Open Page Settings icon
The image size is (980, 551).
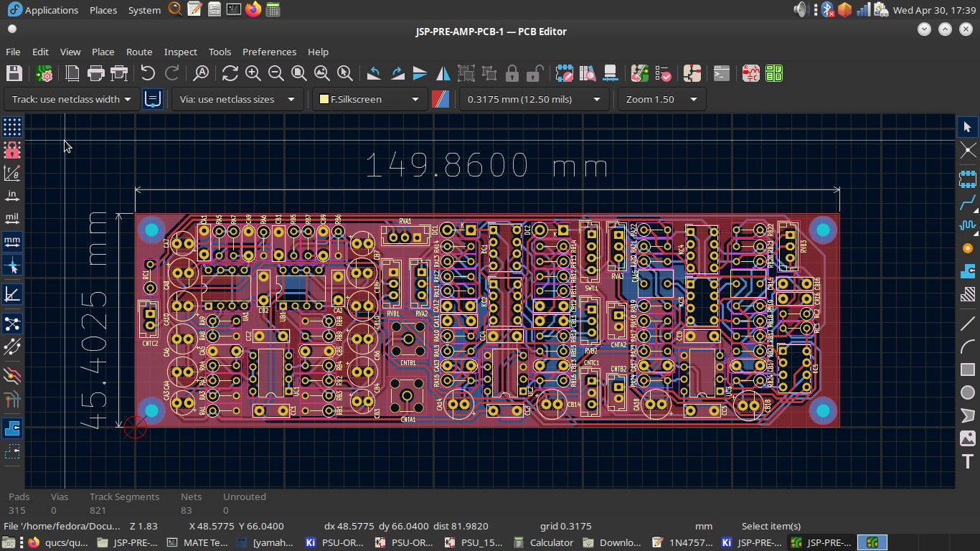click(72, 73)
